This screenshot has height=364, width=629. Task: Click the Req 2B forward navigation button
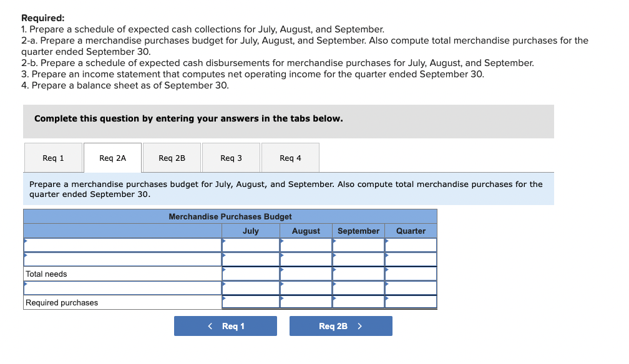(x=341, y=325)
